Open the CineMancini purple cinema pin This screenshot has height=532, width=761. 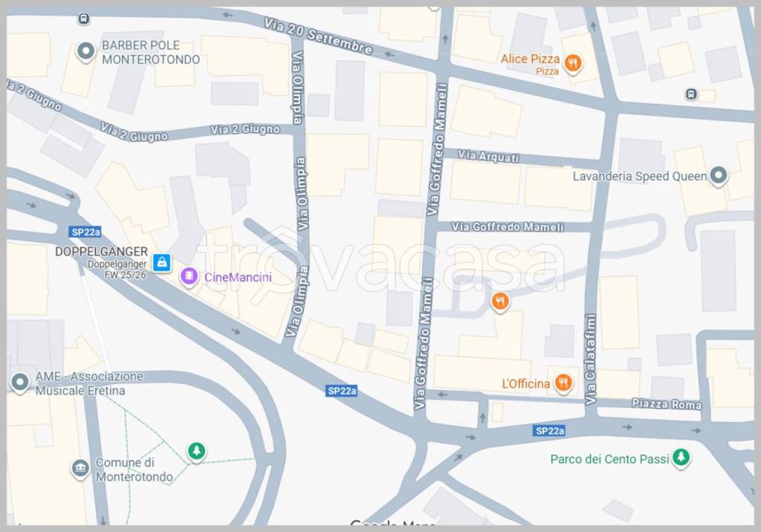[x=189, y=276]
